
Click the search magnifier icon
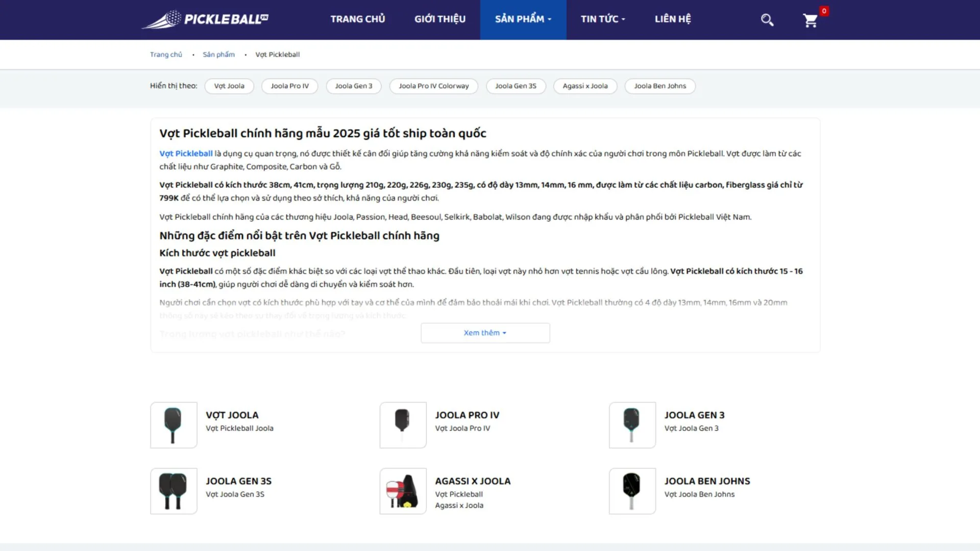pos(767,20)
